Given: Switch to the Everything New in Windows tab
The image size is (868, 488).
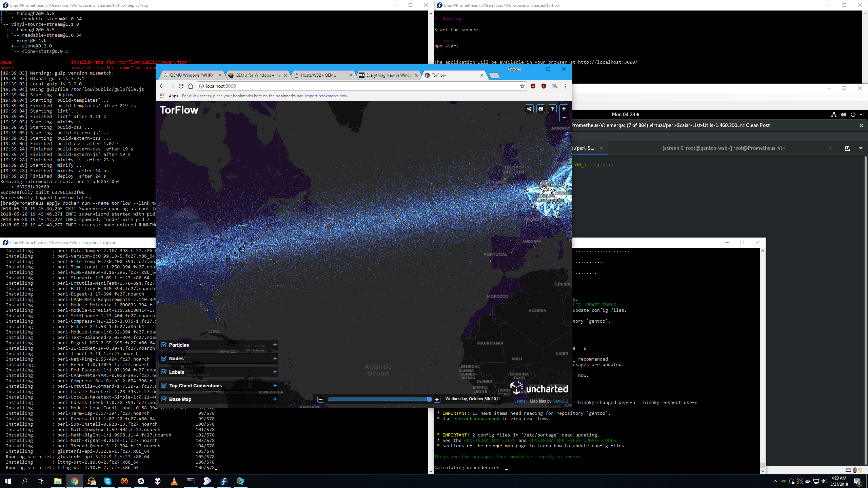Looking at the screenshot, I should [x=389, y=75].
